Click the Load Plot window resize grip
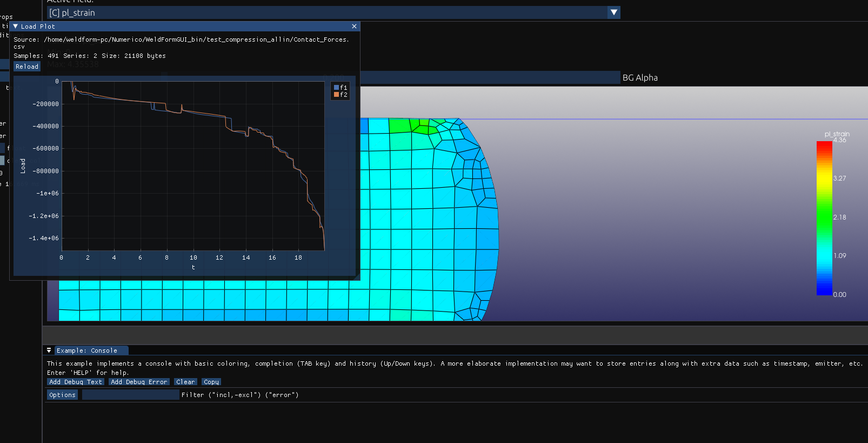 click(x=357, y=277)
